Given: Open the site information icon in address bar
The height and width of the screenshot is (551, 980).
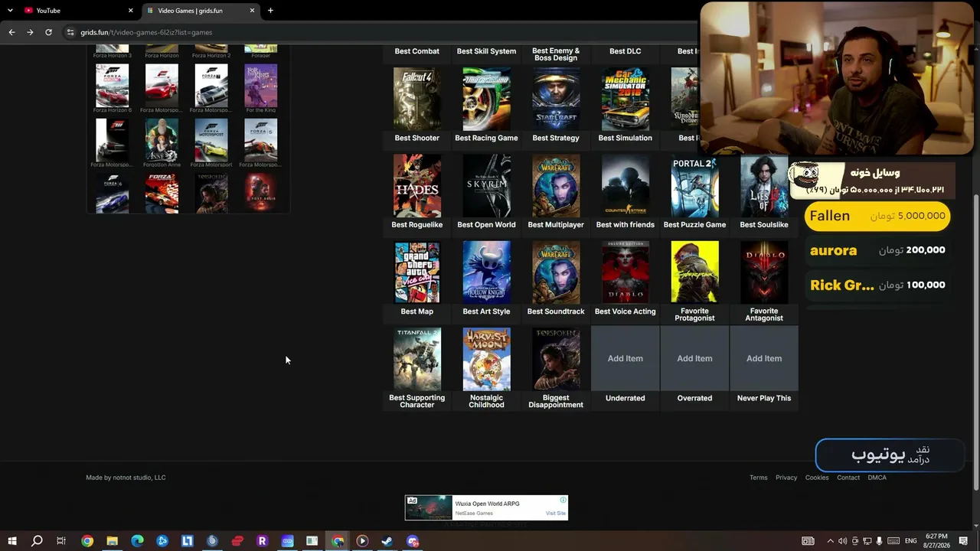Looking at the screenshot, I should (70, 32).
